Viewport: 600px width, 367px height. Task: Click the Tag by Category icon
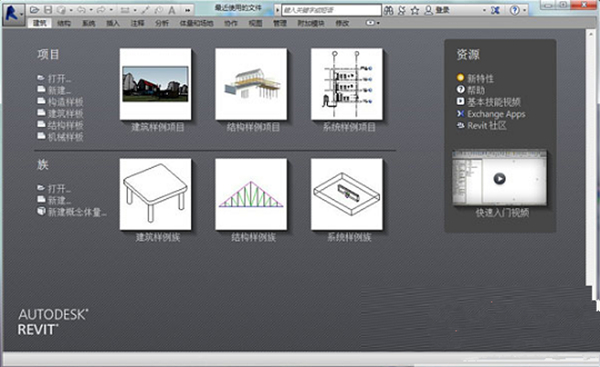tap(158, 10)
